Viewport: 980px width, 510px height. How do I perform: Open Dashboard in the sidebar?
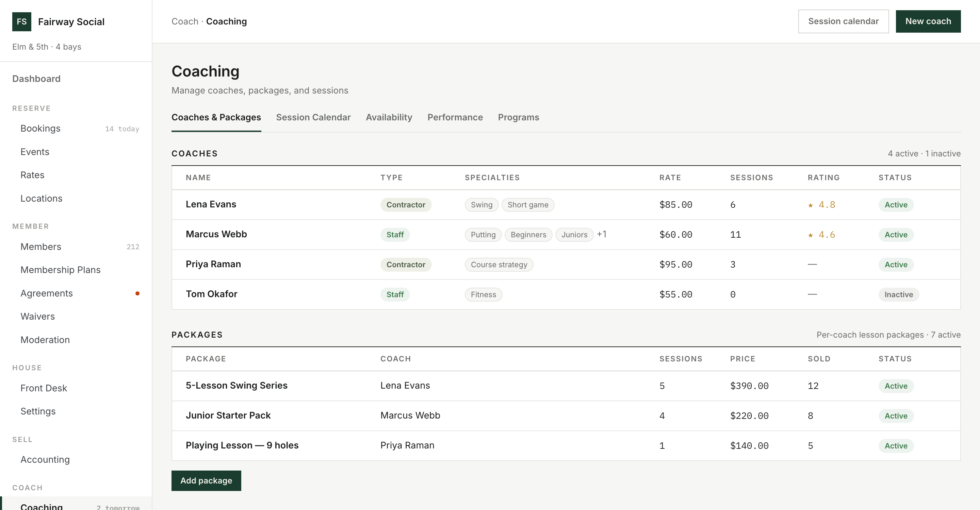[x=36, y=79]
